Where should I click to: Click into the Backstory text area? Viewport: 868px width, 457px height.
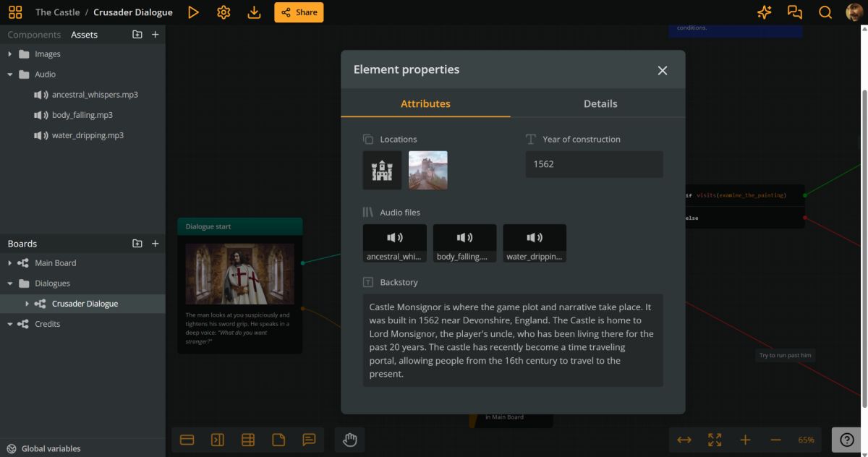pyautogui.click(x=513, y=340)
